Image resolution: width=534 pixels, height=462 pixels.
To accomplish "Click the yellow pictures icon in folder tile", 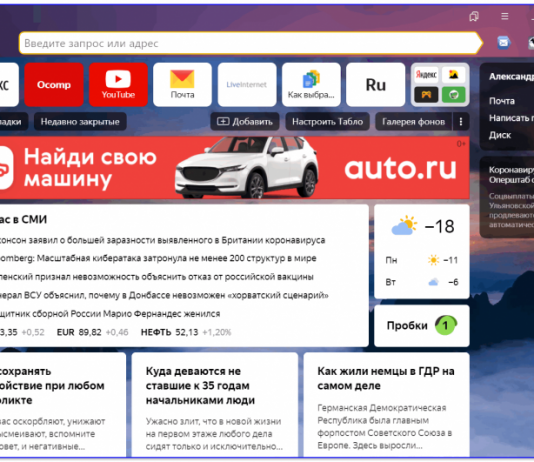I will click(x=453, y=75).
